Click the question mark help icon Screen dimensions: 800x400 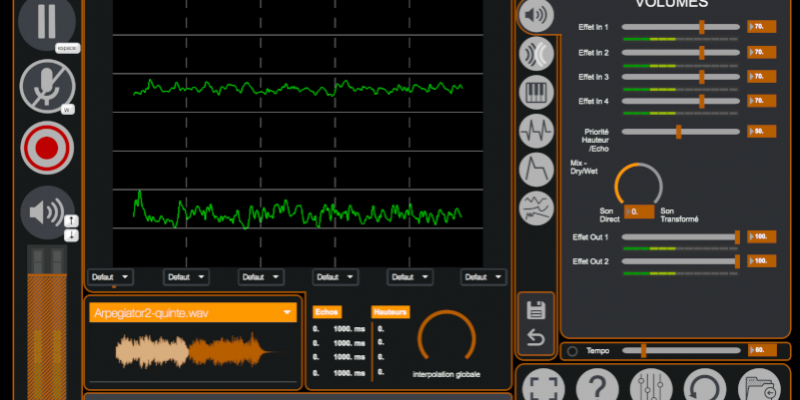click(596, 387)
